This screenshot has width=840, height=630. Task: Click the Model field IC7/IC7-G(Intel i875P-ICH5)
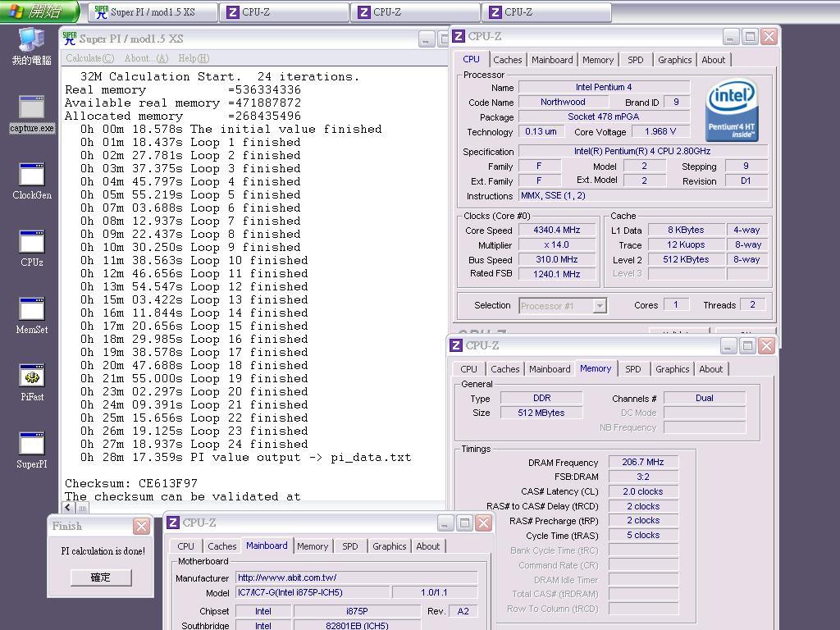(313, 592)
